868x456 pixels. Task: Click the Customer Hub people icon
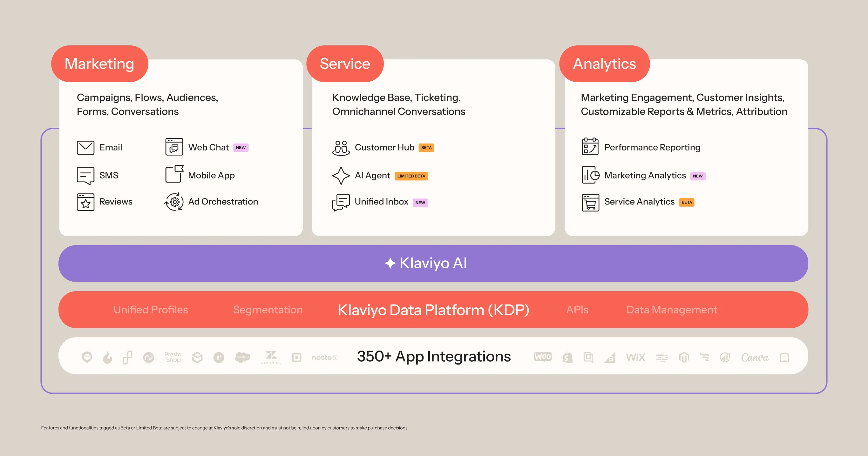pos(341,148)
